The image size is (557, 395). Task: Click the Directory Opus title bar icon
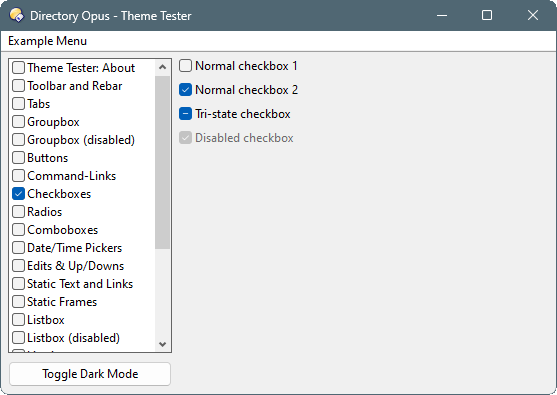16,15
